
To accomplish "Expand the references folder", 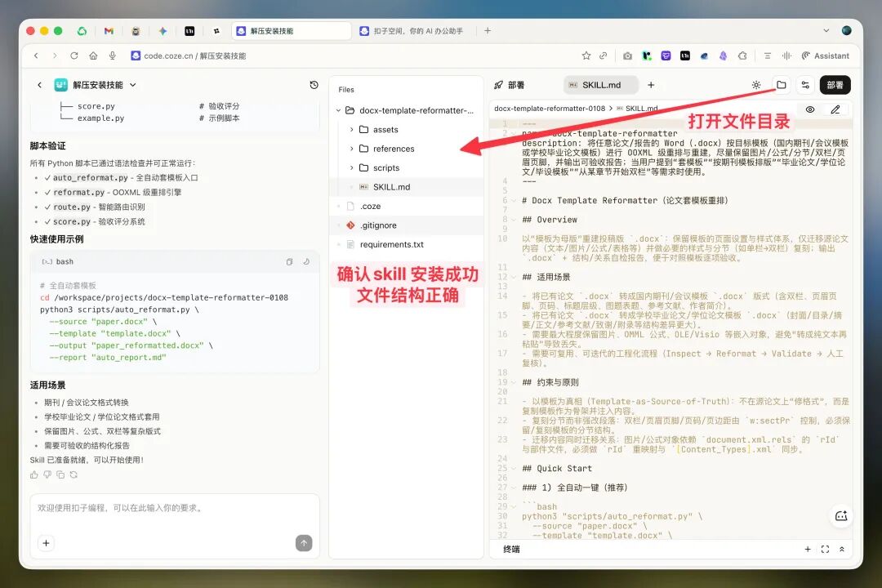I will (351, 149).
